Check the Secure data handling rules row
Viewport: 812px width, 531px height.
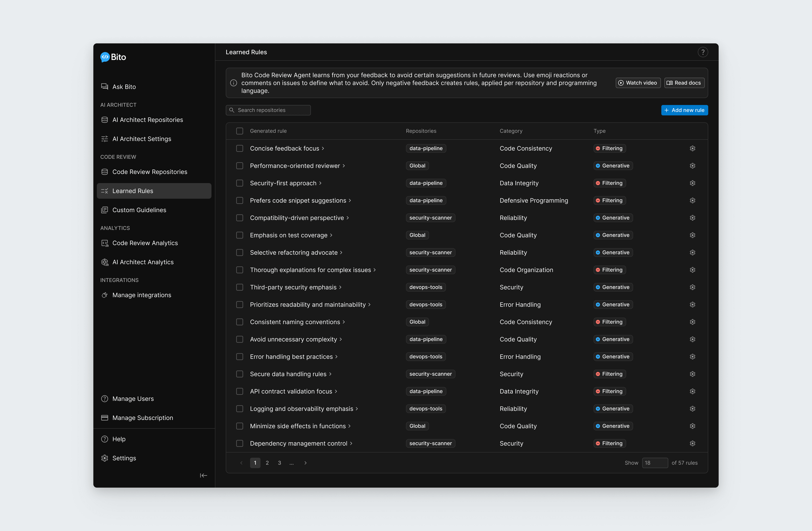[239, 374]
